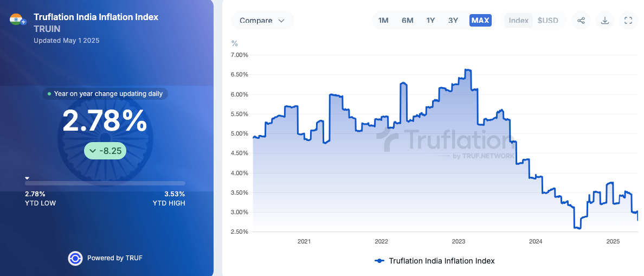This screenshot has height=276, width=644.
Task: Switch to the 3Y range
Action: tap(453, 21)
